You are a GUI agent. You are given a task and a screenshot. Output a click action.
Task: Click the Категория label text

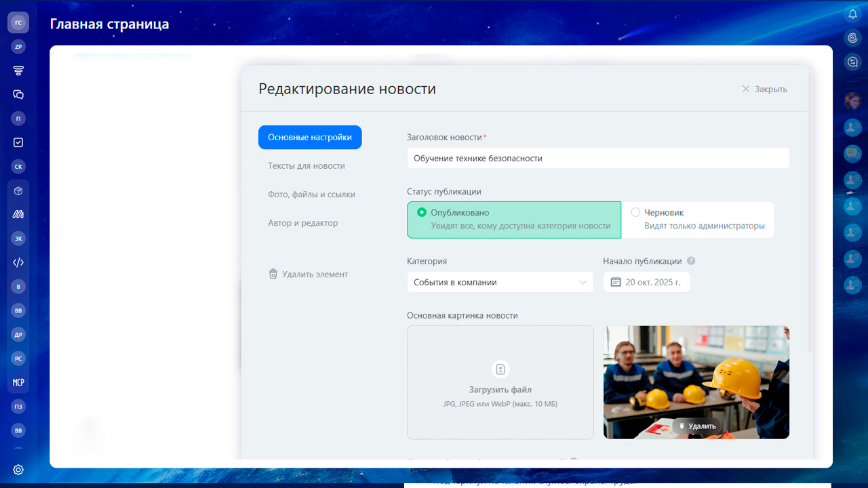click(x=427, y=261)
